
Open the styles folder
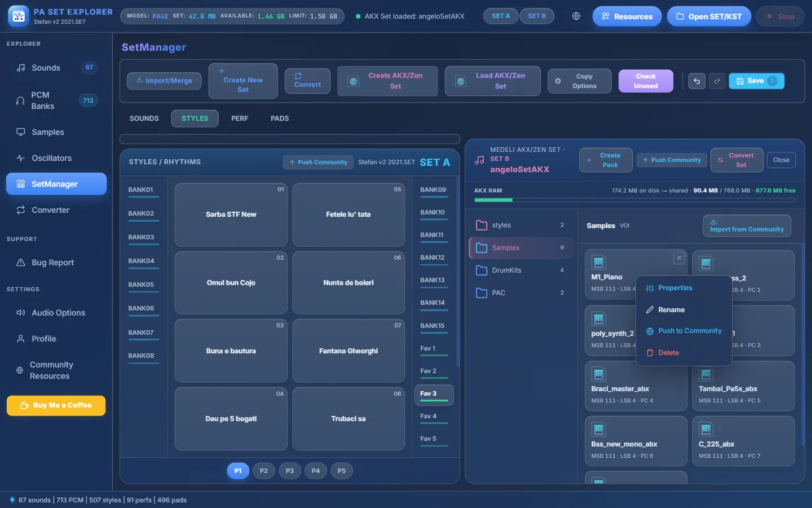[521, 225]
